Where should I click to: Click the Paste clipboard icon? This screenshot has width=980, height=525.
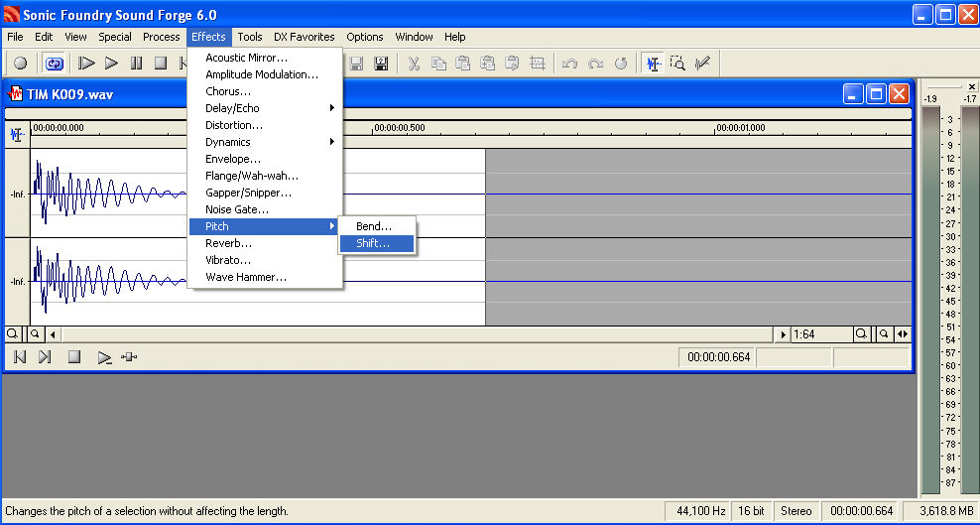[x=463, y=64]
